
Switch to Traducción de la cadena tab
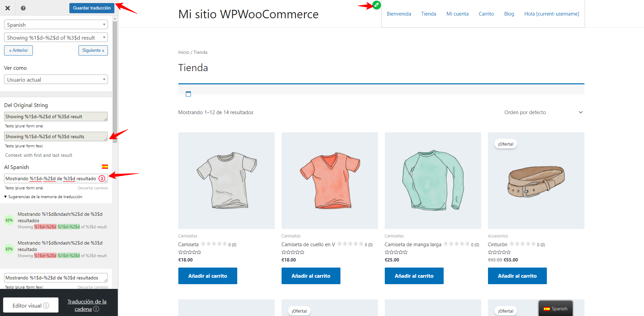click(x=87, y=305)
